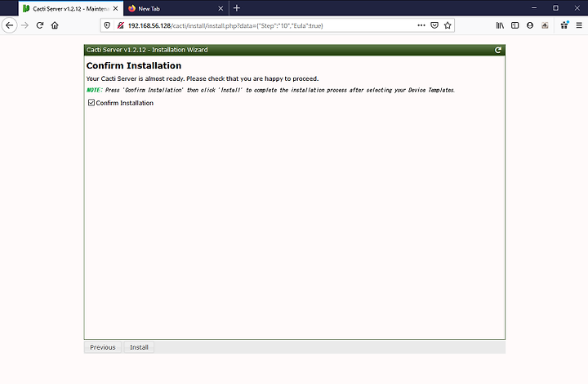Show sidebars icon in toolbar
Viewport: 588px width, 384px height.
pos(514,25)
